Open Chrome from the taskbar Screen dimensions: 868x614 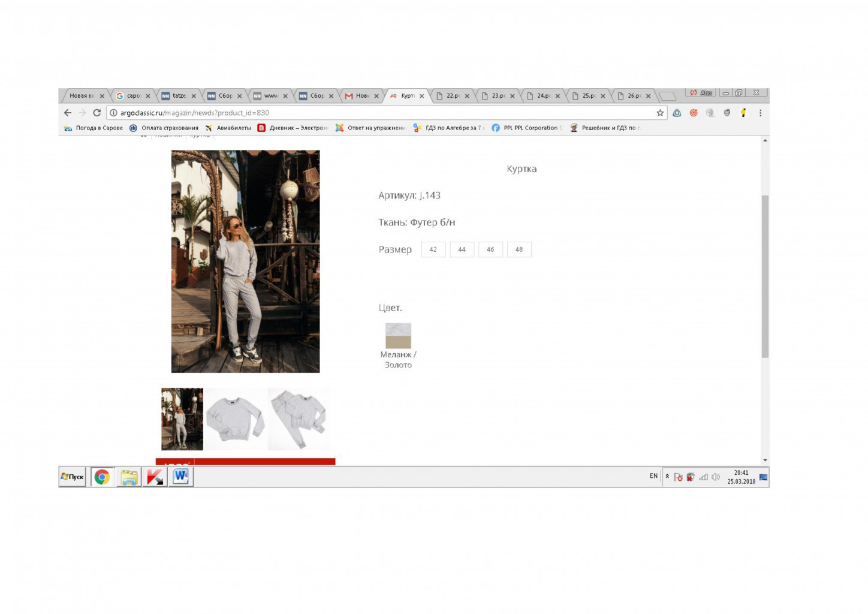tap(102, 477)
